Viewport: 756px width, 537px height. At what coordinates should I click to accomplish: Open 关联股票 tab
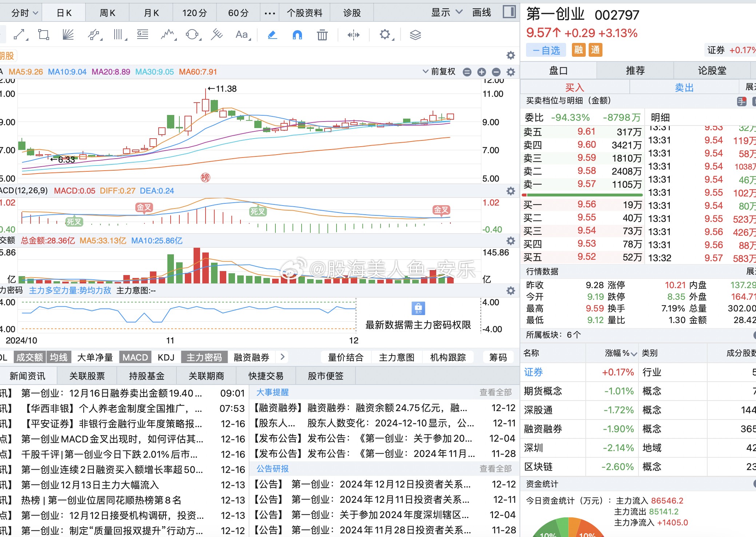[87, 376]
